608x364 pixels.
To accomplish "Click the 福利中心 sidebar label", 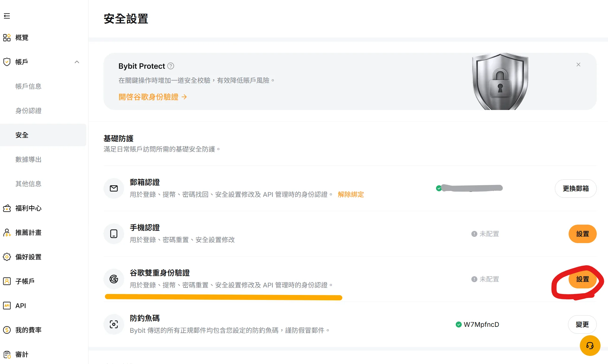I will tap(28, 208).
